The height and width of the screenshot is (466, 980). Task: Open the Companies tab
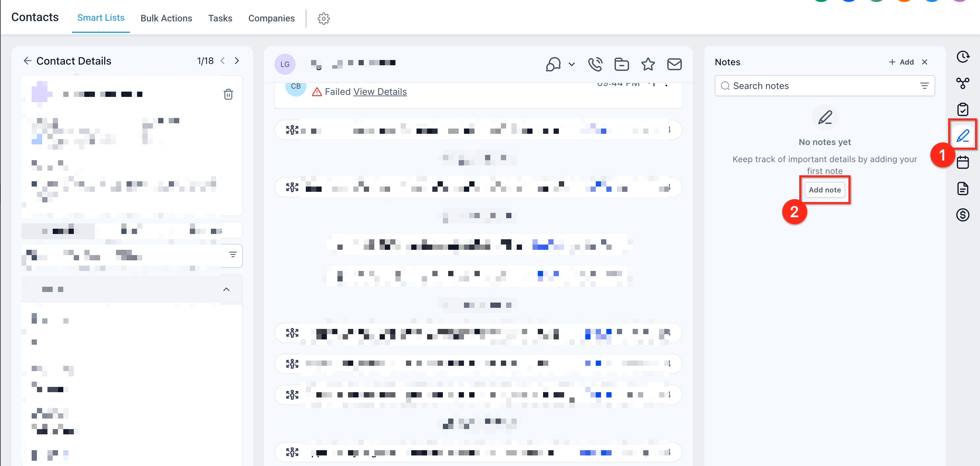pyautogui.click(x=271, y=18)
